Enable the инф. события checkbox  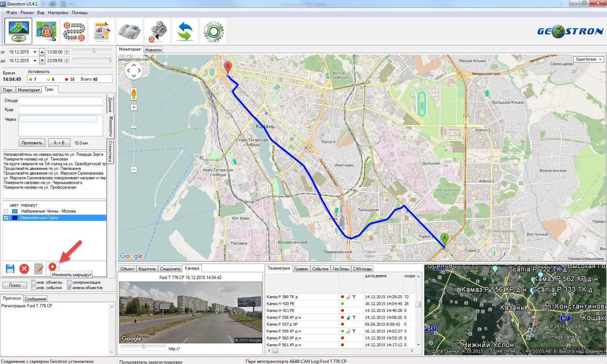(x=33, y=288)
